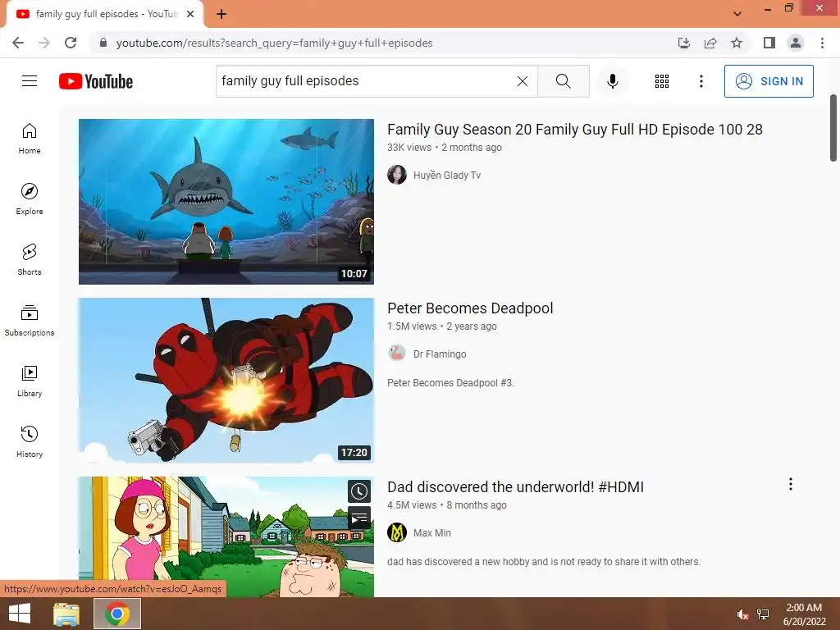Click the SIGN IN button
Image resolution: width=840 pixels, height=630 pixels.
click(769, 81)
